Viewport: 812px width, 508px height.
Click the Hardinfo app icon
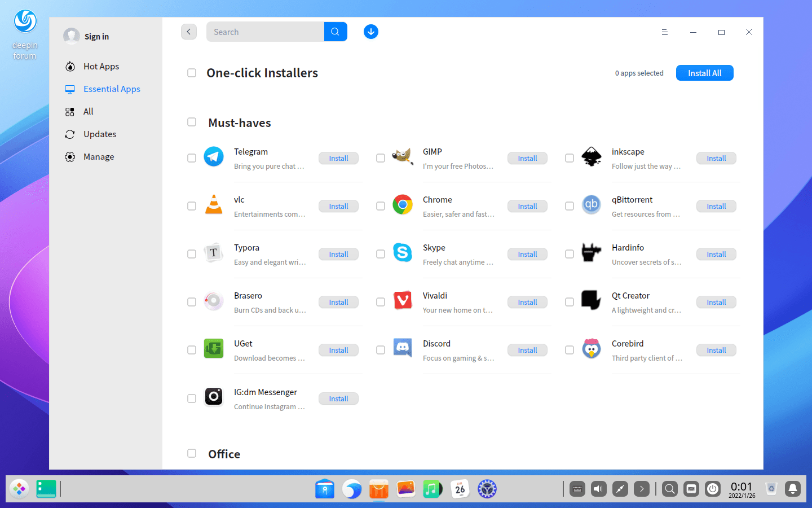(x=592, y=252)
